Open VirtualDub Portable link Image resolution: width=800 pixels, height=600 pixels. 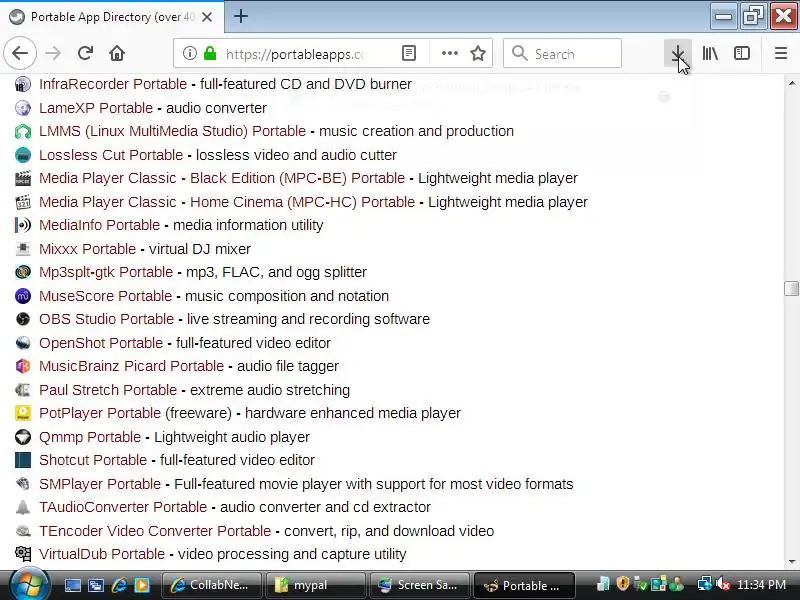tap(102, 554)
